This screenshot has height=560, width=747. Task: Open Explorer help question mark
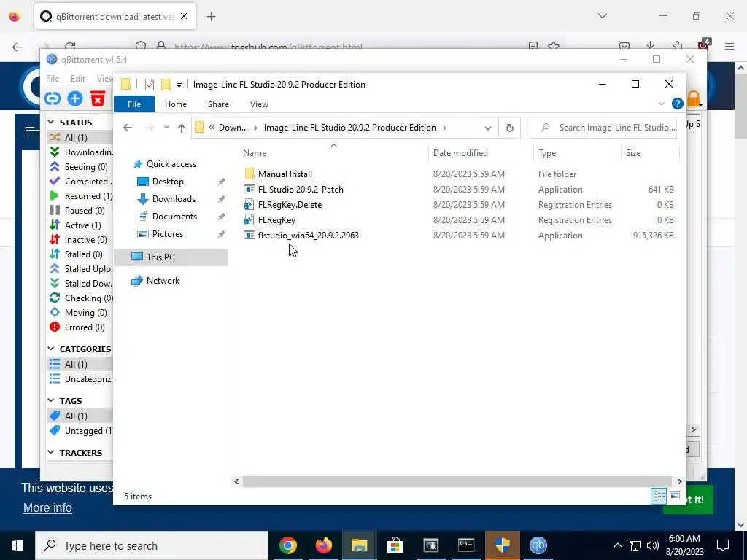point(677,104)
